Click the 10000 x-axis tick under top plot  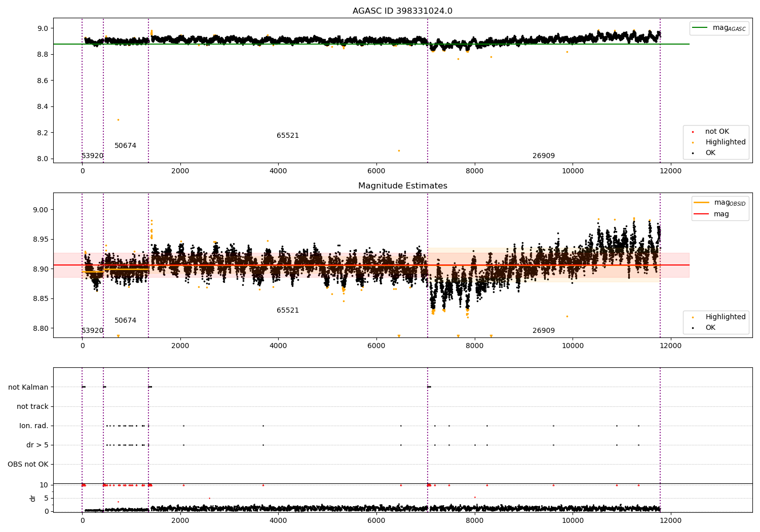(x=573, y=171)
